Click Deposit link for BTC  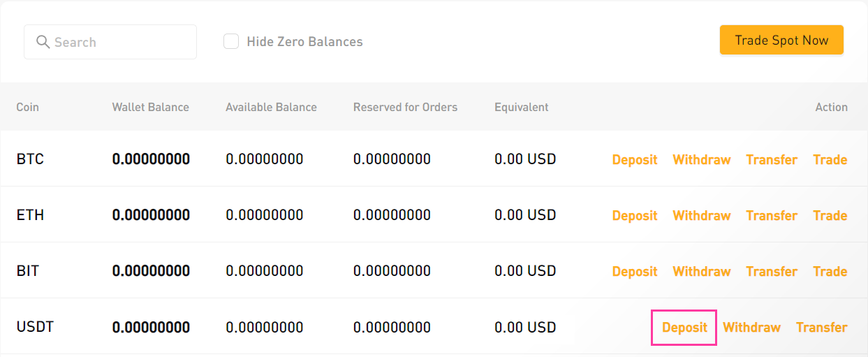[x=634, y=160]
